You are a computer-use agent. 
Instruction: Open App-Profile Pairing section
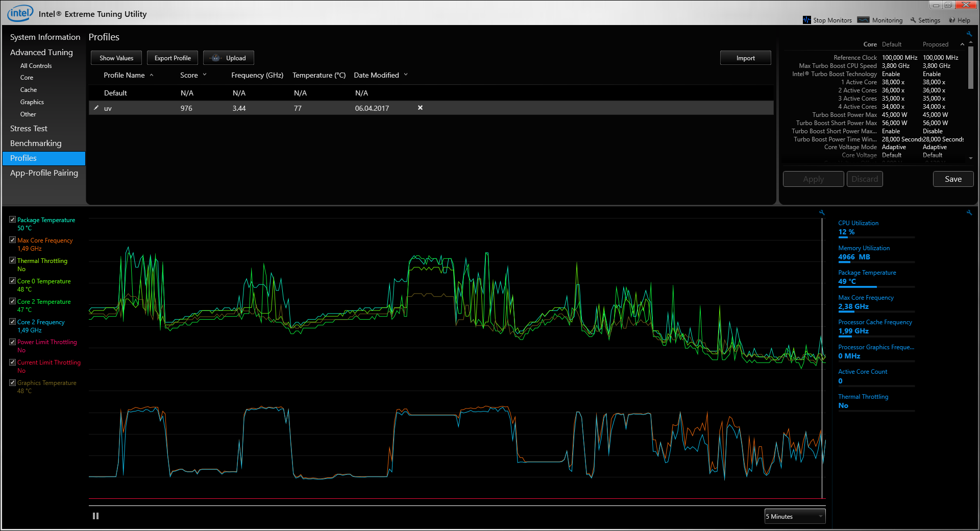pos(44,173)
